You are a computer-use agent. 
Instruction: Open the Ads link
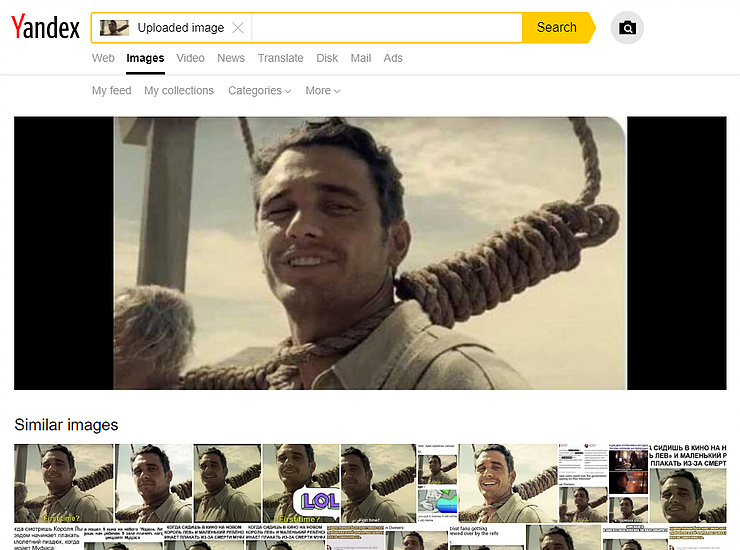click(393, 58)
